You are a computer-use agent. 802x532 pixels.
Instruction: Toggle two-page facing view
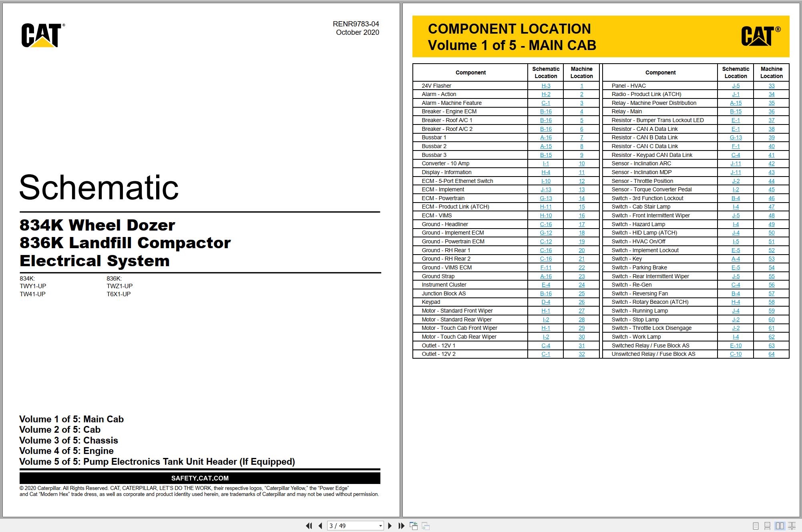(780, 526)
